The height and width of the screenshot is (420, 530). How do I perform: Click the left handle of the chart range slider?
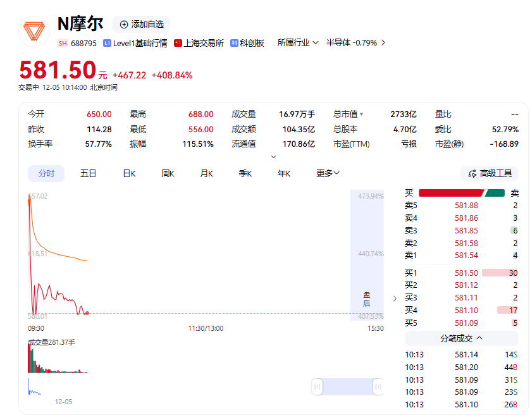pos(317,386)
